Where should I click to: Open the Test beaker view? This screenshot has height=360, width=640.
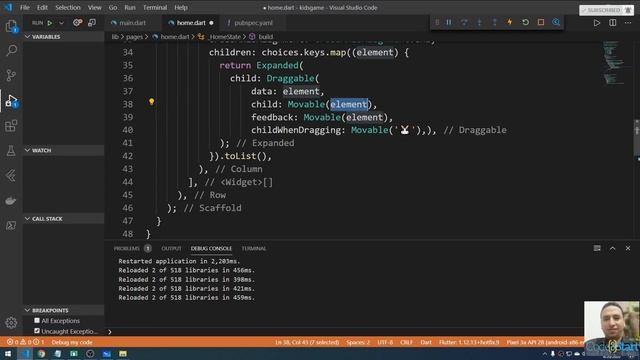(11, 151)
